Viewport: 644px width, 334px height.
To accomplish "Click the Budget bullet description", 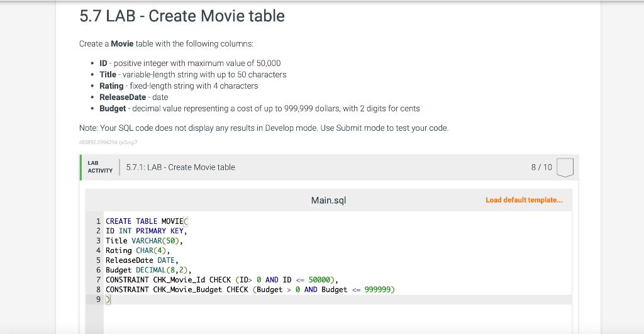I will [x=260, y=108].
